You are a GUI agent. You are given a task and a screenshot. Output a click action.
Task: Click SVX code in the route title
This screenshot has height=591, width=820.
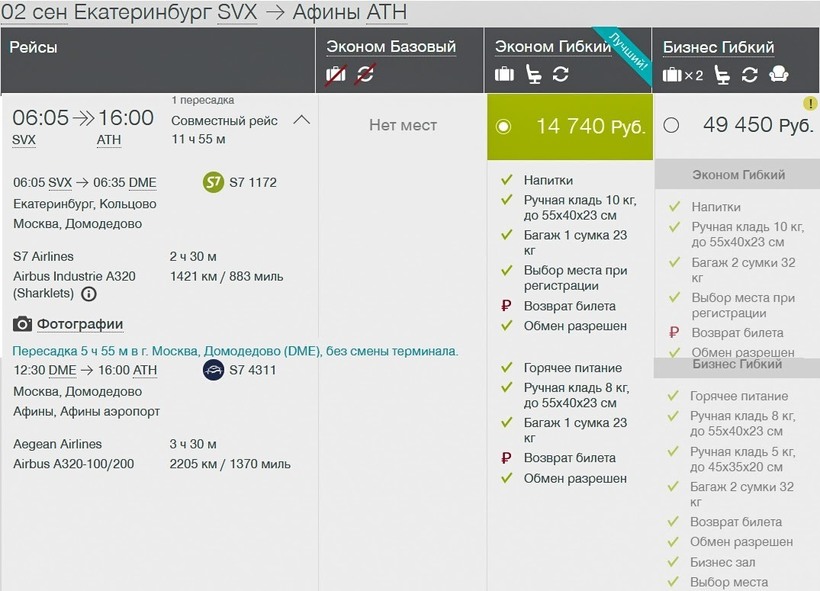237,13
